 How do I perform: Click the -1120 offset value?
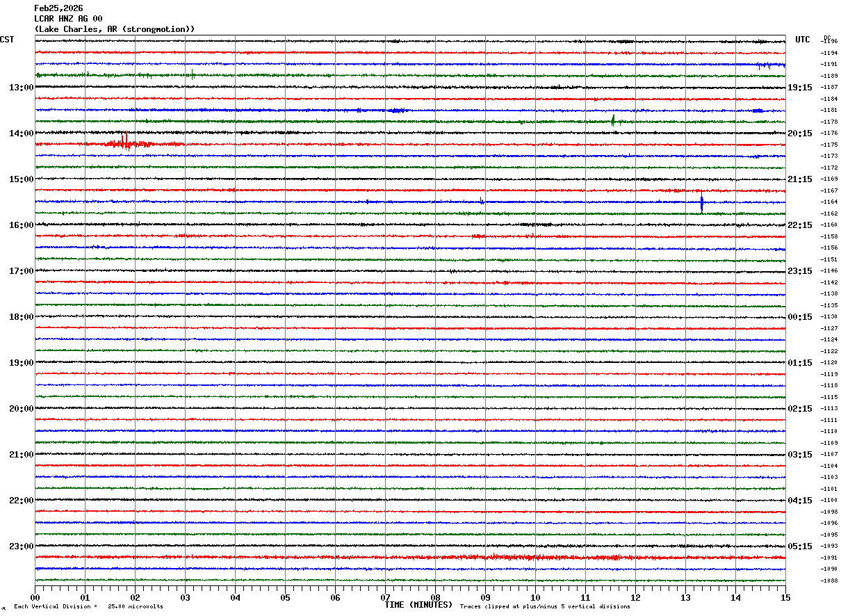(828, 363)
